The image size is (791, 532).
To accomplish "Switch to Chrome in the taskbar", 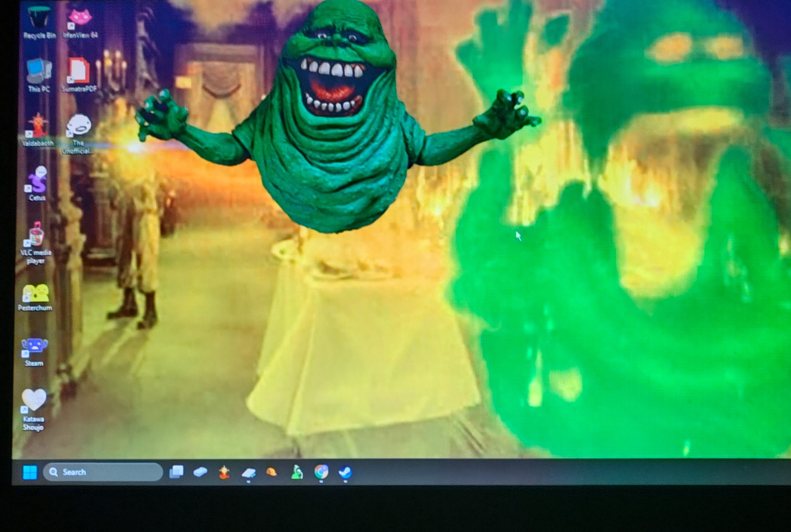I will coord(321,472).
